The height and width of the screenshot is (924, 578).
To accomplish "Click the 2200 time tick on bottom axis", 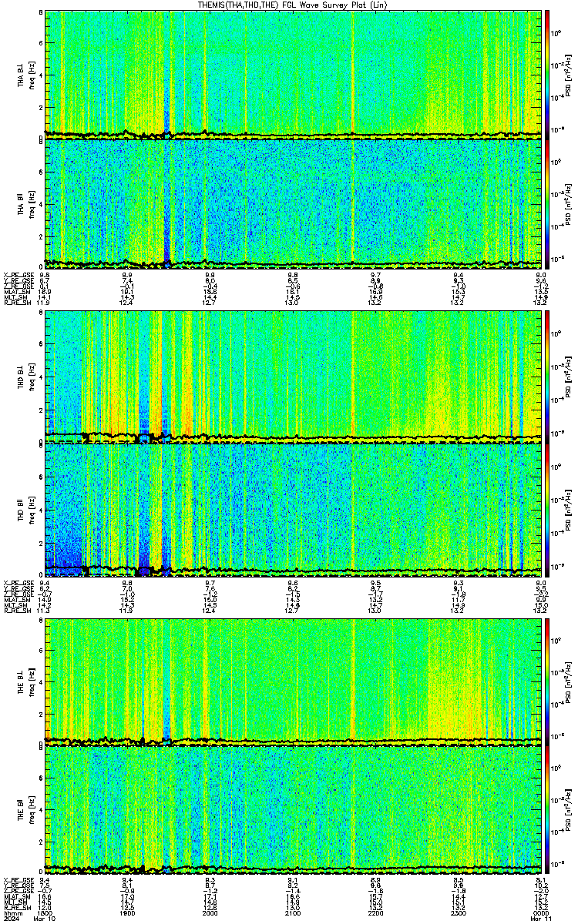I will (375, 913).
